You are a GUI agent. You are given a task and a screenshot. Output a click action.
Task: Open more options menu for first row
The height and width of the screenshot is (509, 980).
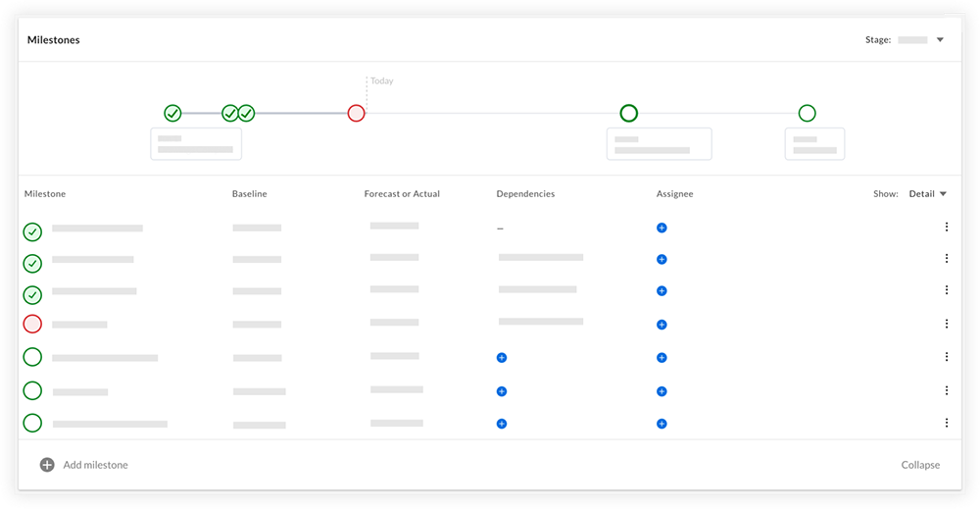coord(947,227)
